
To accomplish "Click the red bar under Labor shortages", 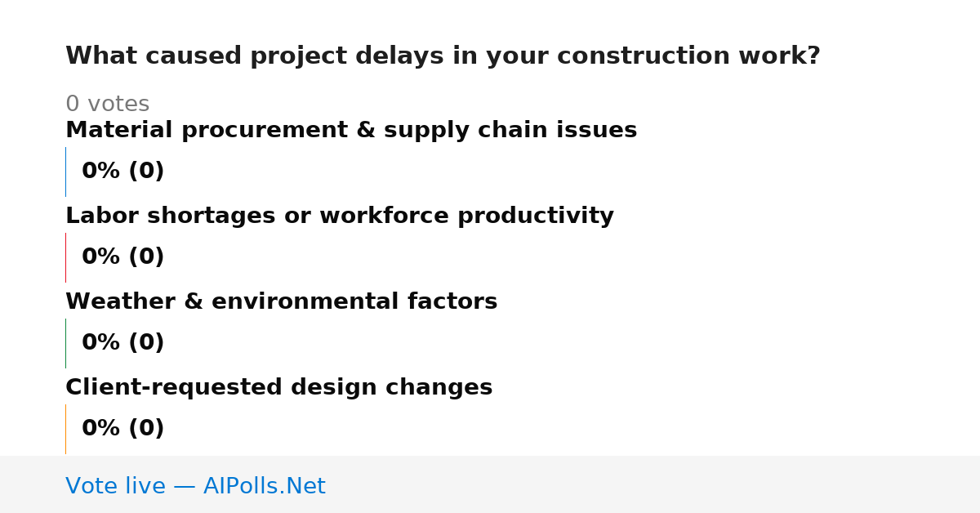I will [65, 257].
